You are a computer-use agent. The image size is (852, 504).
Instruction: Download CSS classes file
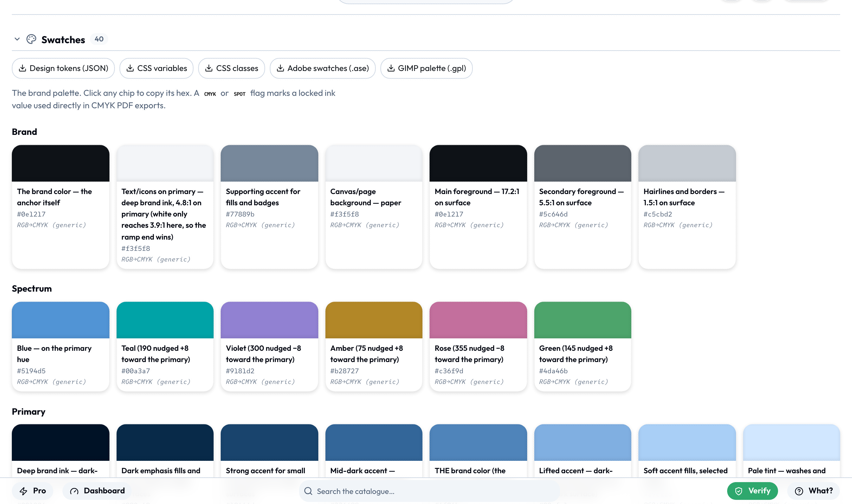(232, 68)
